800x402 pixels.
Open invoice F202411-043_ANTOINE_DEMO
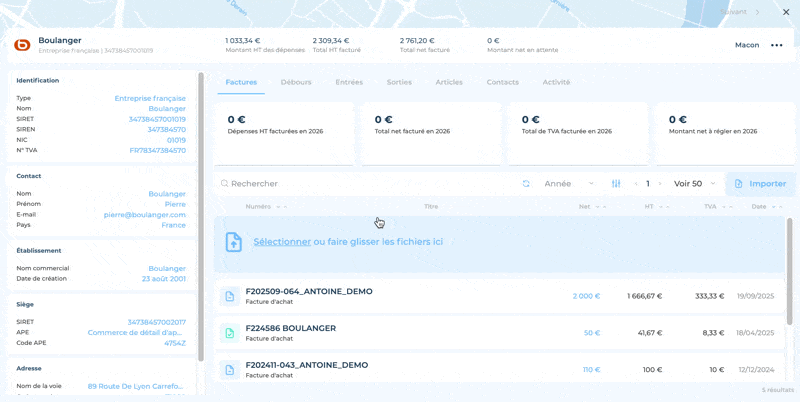pos(500,368)
